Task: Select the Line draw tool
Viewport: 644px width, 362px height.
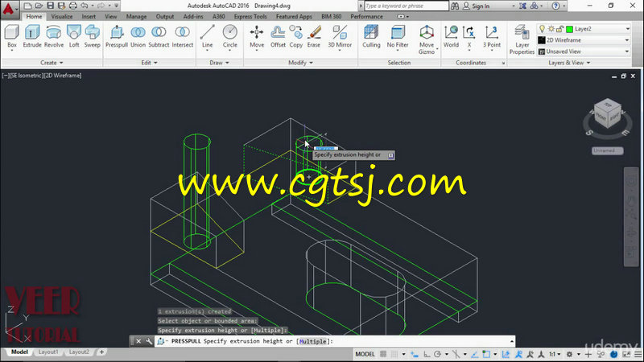Action: click(x=208, y=36)
